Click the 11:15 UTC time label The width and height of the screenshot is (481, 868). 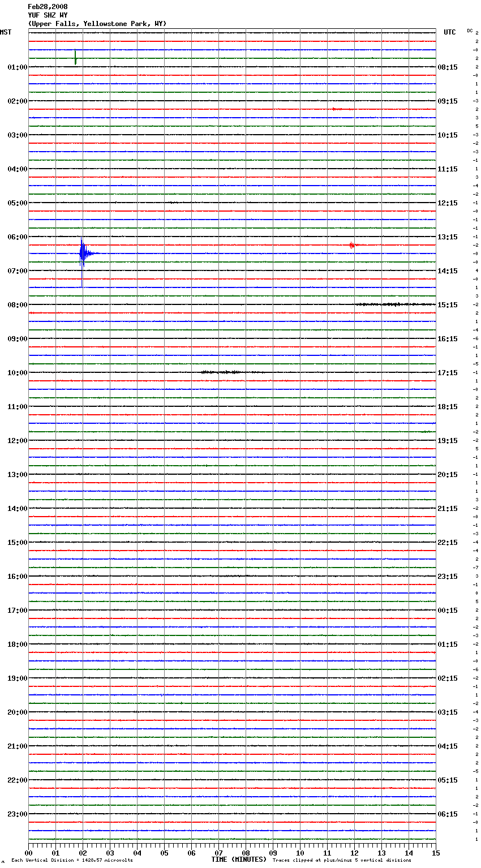tap(448, 169)
